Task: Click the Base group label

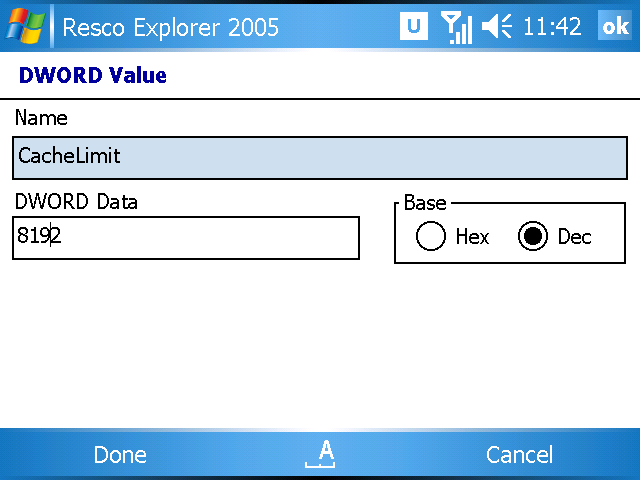Action: pyautogui.click(x=425, y=203)
